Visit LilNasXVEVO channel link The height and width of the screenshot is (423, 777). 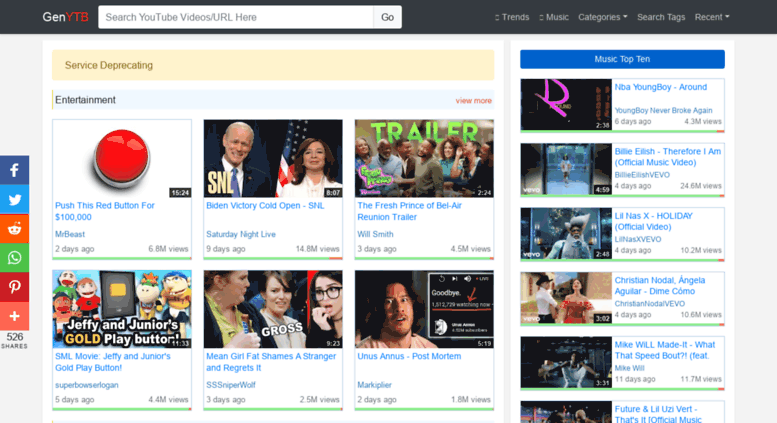coord(638,239)
